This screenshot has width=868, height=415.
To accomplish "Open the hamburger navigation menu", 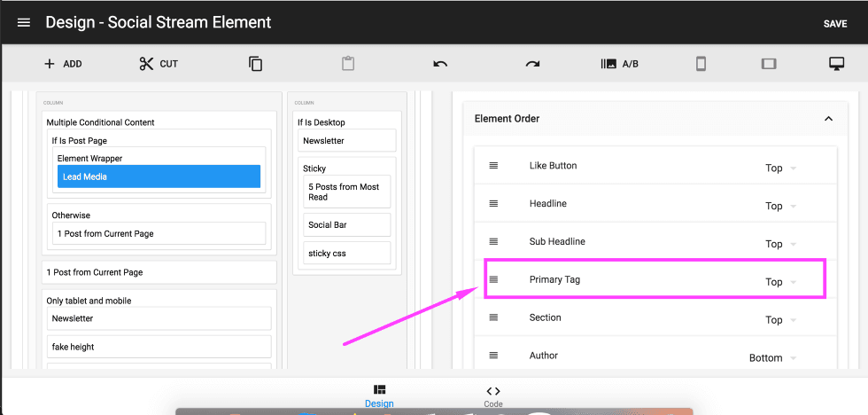I will (x=24, y=23).
